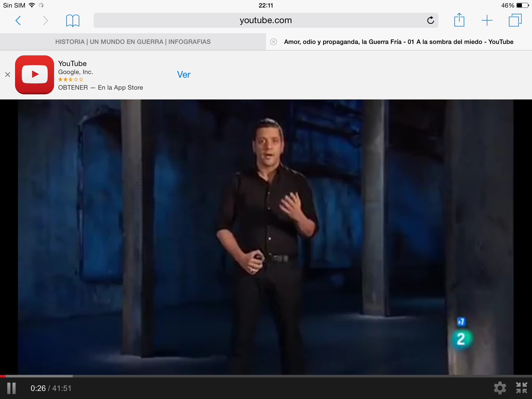The width and height of the screenshot is (532, 399).
Task: Exit fullscreen with shrink arrows icon
Action: 522,388
